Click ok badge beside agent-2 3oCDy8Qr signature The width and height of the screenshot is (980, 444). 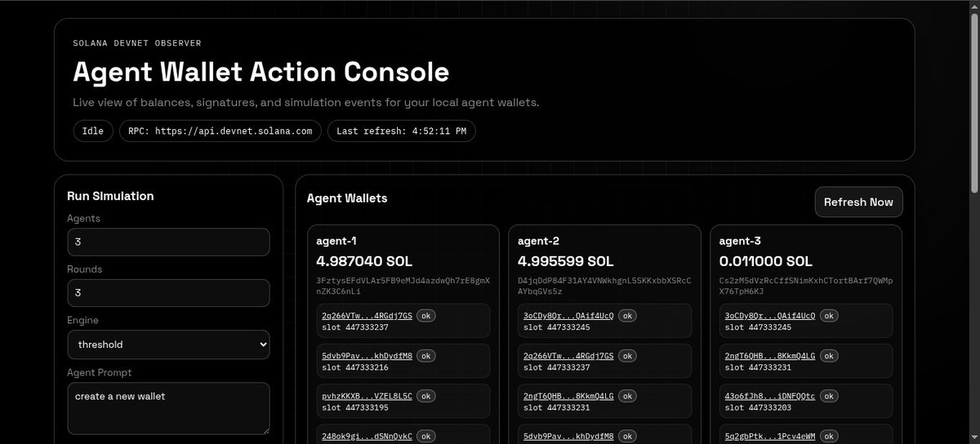(x=629, y=315)
